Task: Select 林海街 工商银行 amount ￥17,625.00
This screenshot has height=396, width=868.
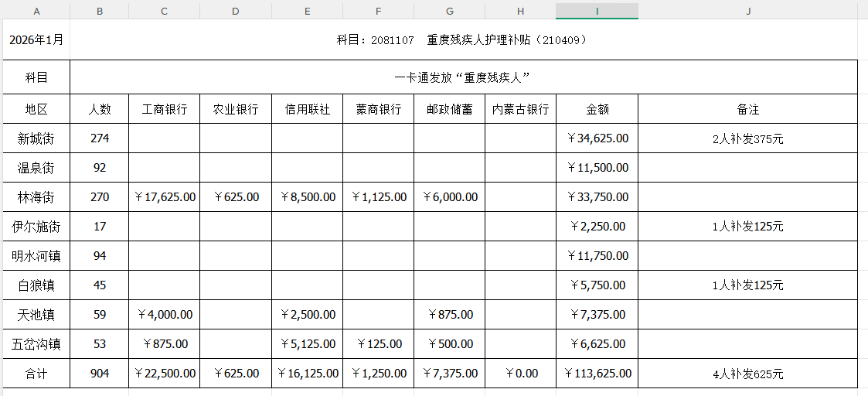Action: point(165,197)
